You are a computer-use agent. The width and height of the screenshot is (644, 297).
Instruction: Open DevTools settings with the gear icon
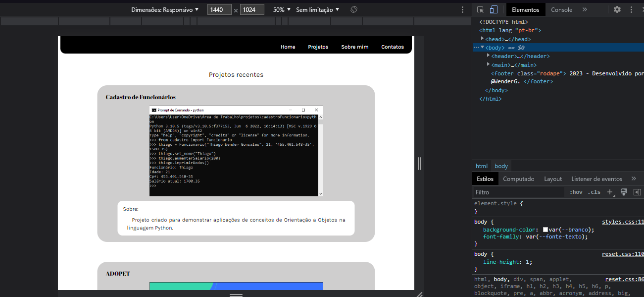(x=617, y=9)
